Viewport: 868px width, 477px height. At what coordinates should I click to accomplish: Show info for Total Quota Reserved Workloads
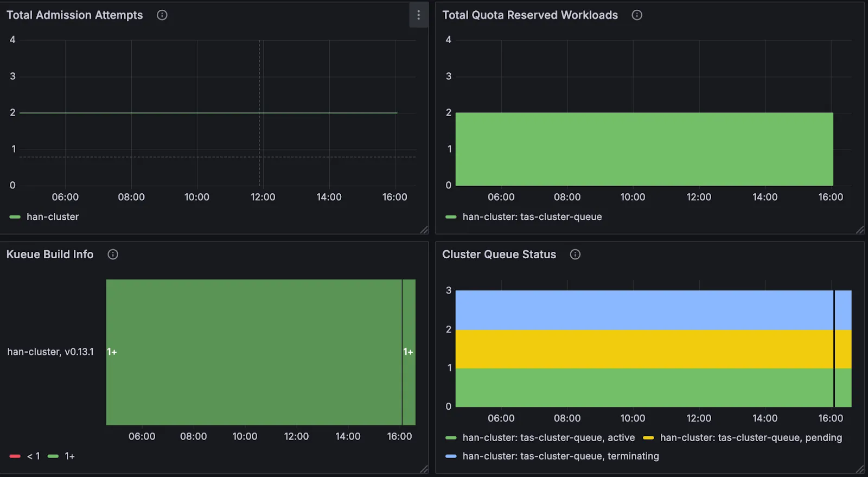(x=637, y=15)
